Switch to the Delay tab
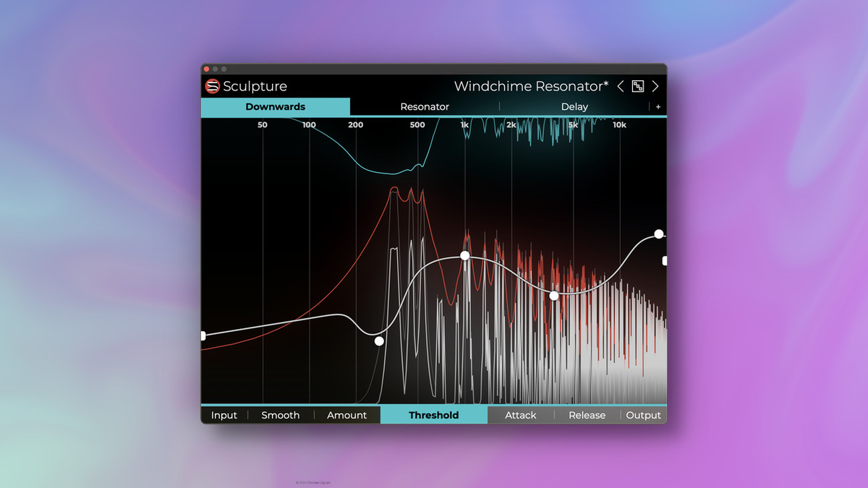This screenshot has width=868, height=488. click(574, 106)
